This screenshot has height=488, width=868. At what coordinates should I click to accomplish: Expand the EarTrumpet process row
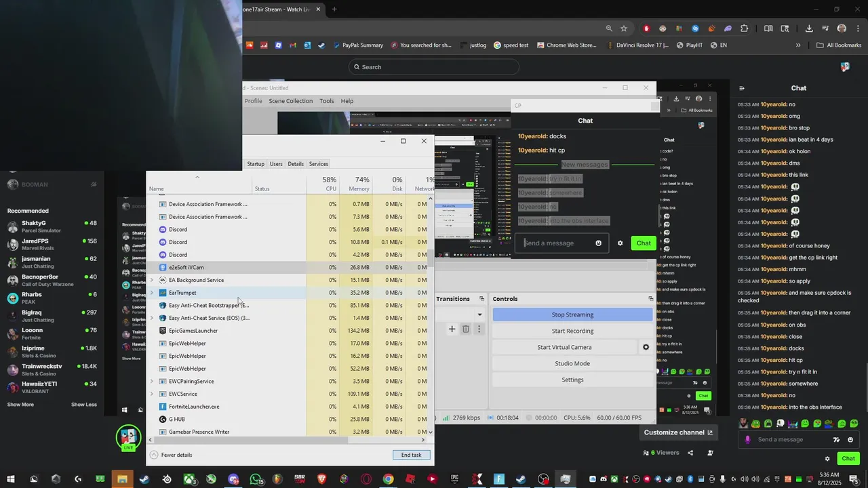[x=152, y=293]
